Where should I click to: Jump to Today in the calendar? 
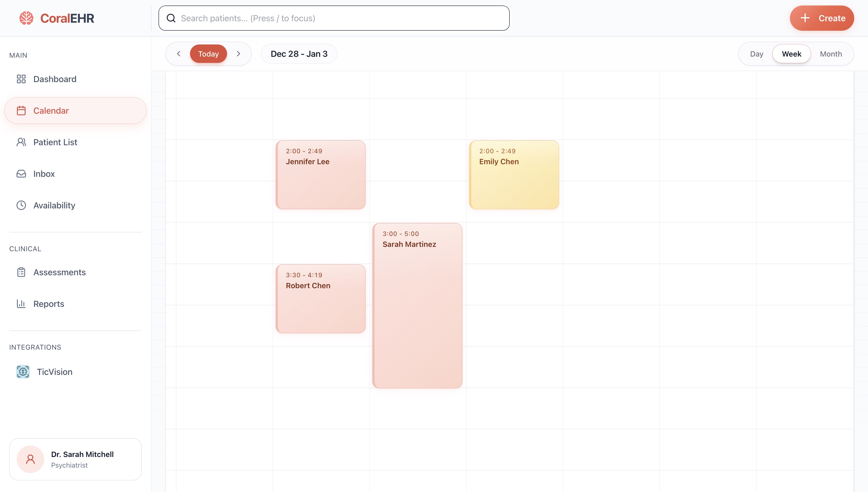[x=208, y=54]
